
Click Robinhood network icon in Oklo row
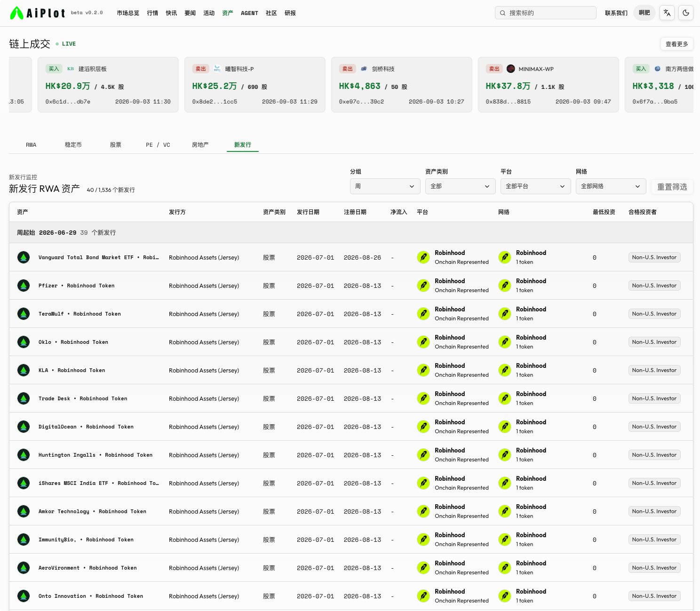pos(505,342)
